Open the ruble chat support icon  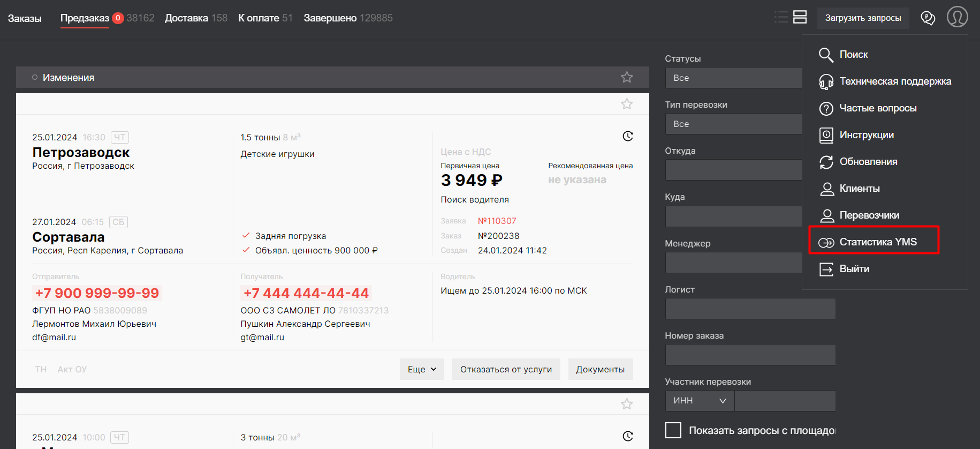point(928,18)
